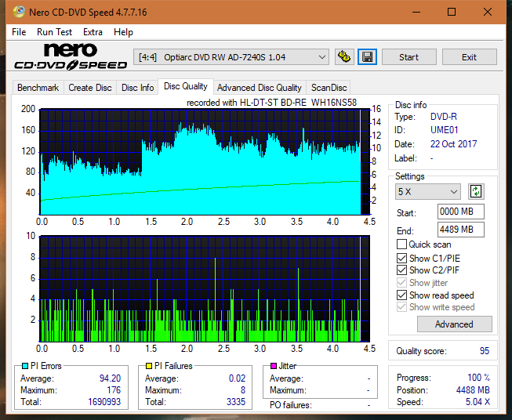
Task: Switch to the Disc Info tab
Action: (x=137, y=88)
